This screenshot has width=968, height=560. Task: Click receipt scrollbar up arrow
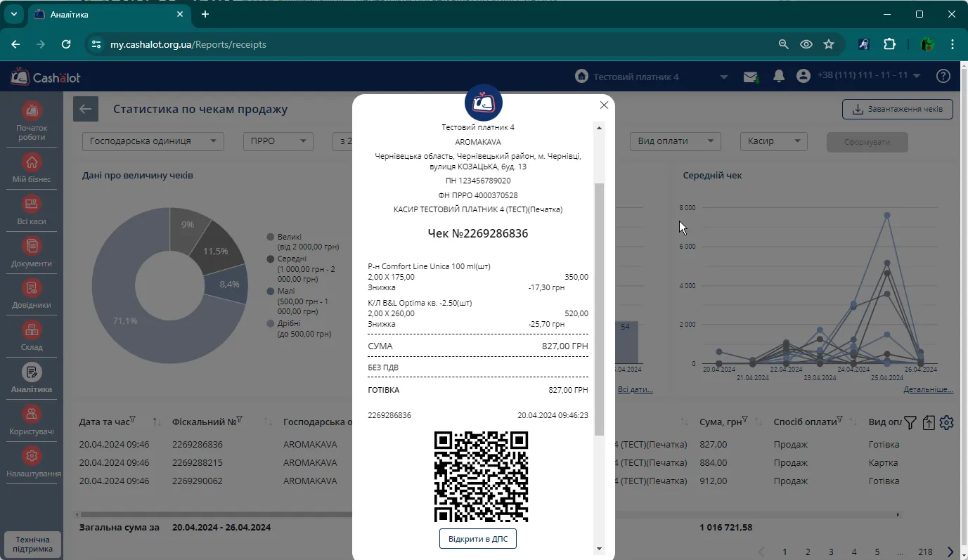(600, 128)
